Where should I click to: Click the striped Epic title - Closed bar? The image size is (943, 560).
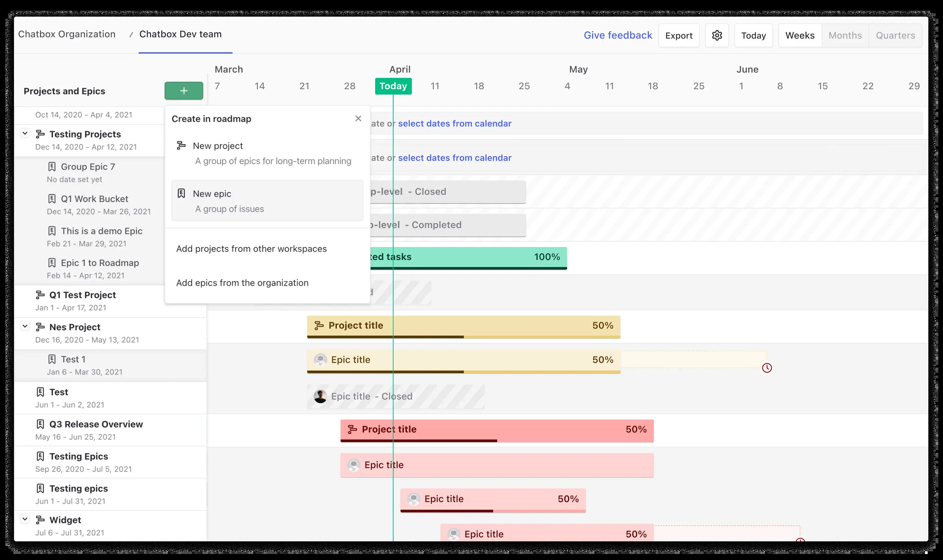click(396, 397)
